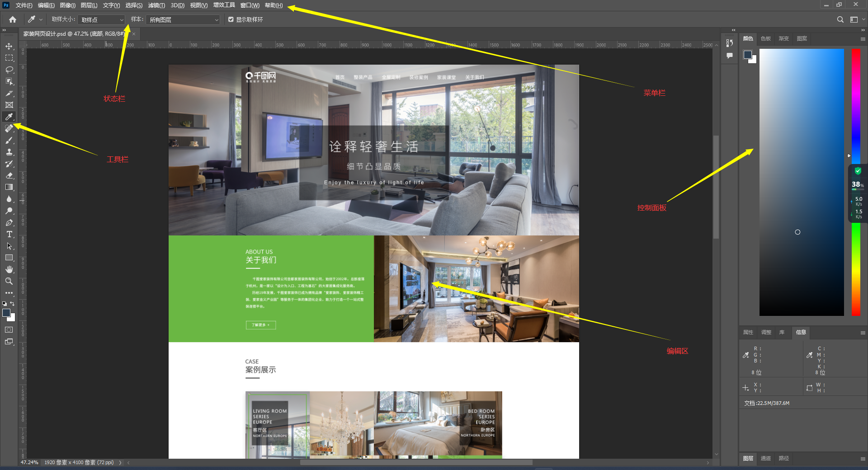This screenshot has height=470, width=868.
Task: Switch to the 调整 tab
Action: 766,332
